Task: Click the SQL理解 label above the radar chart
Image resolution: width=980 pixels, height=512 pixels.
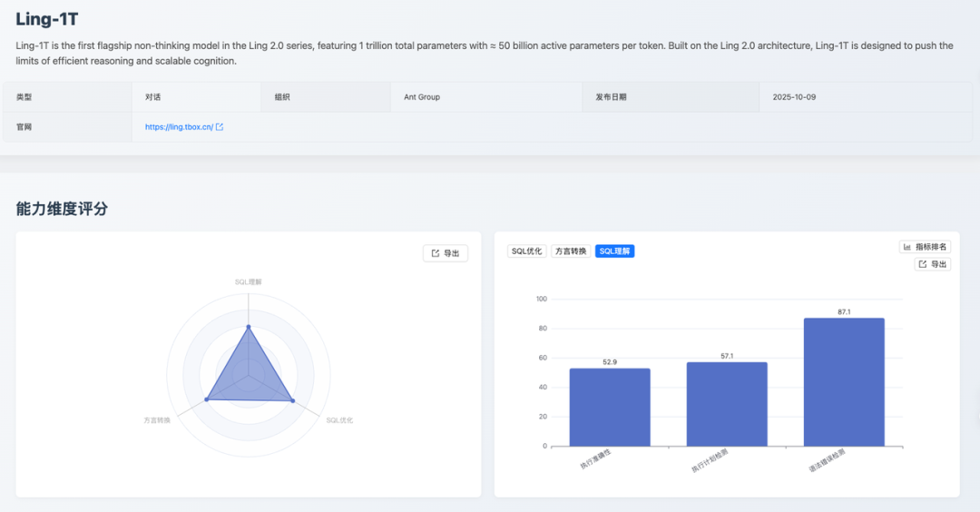Action: (x=249, y=282)
